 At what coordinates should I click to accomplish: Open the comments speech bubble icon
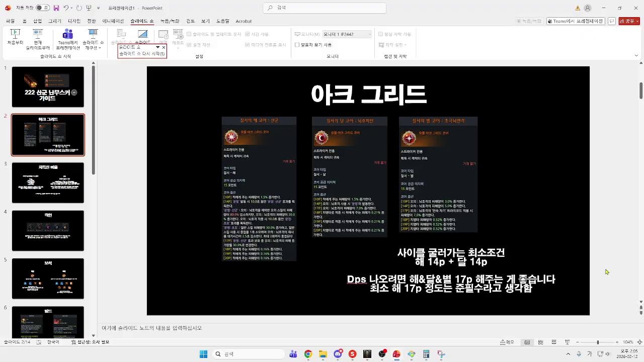point(612,21)
